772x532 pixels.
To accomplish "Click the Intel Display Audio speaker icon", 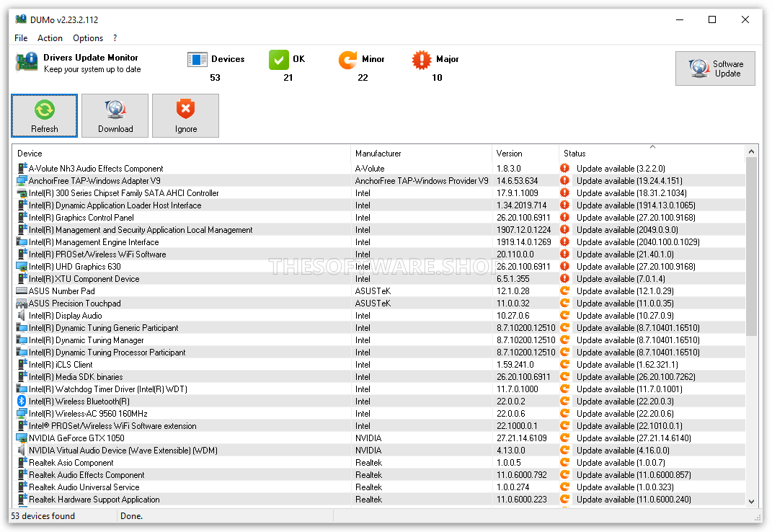I will 22,315.
